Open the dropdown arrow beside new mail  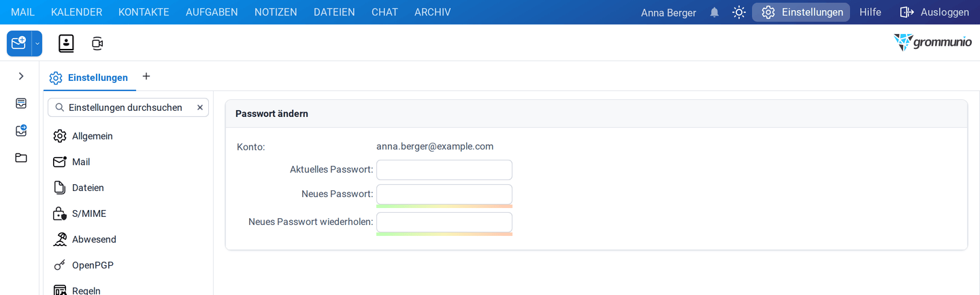37,44
